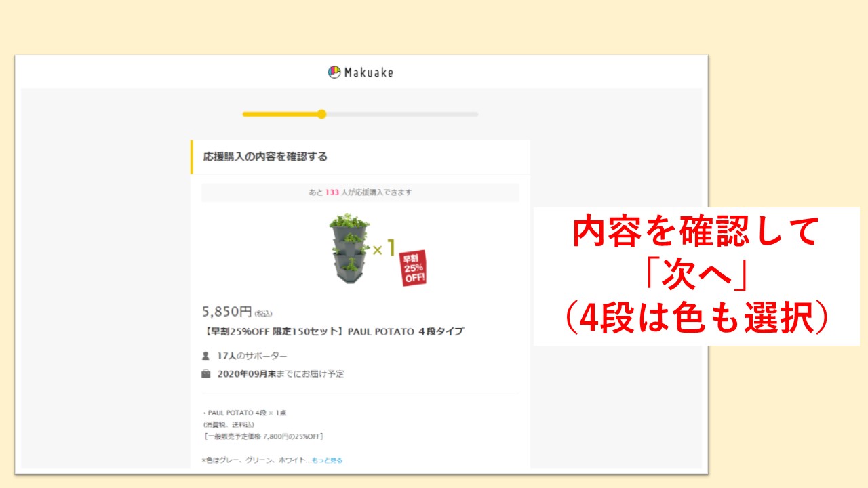Click the 早割 25% OFF red badge
Viewport: 868px width, 488px height.
[413, 267]
